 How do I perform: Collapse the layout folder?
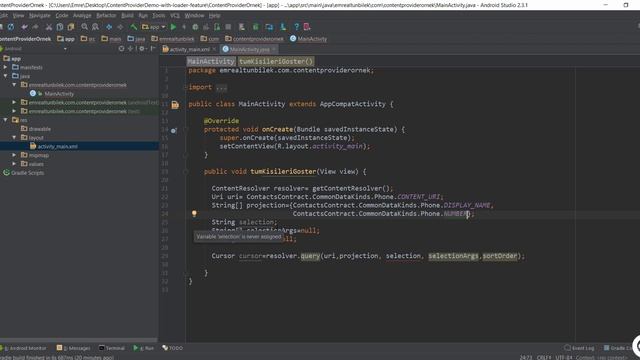(x=14, y=138)
